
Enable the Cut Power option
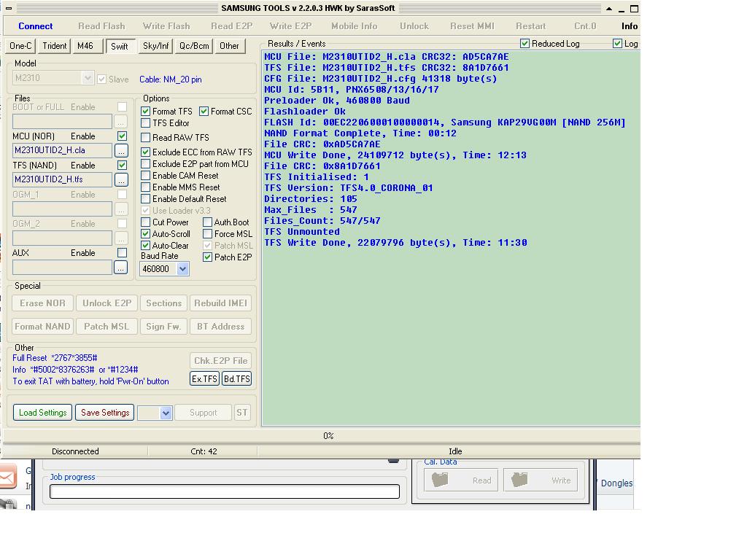(x=146, y=222)
